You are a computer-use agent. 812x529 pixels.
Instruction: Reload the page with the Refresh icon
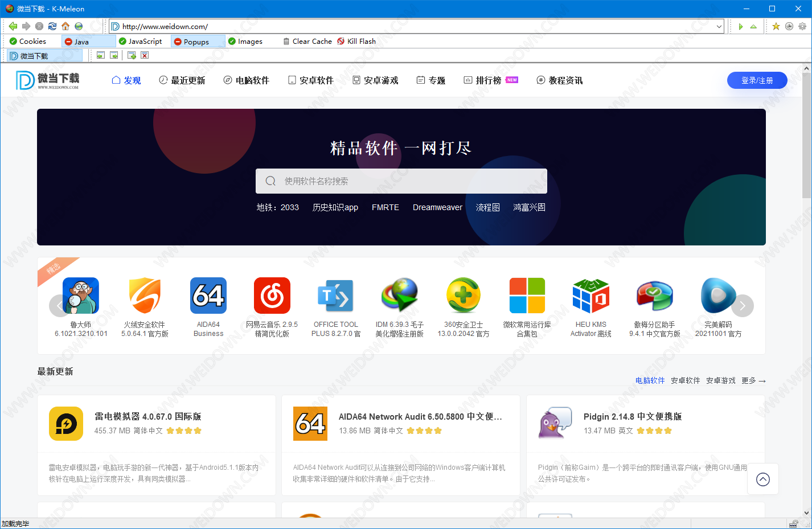(52, 26)
